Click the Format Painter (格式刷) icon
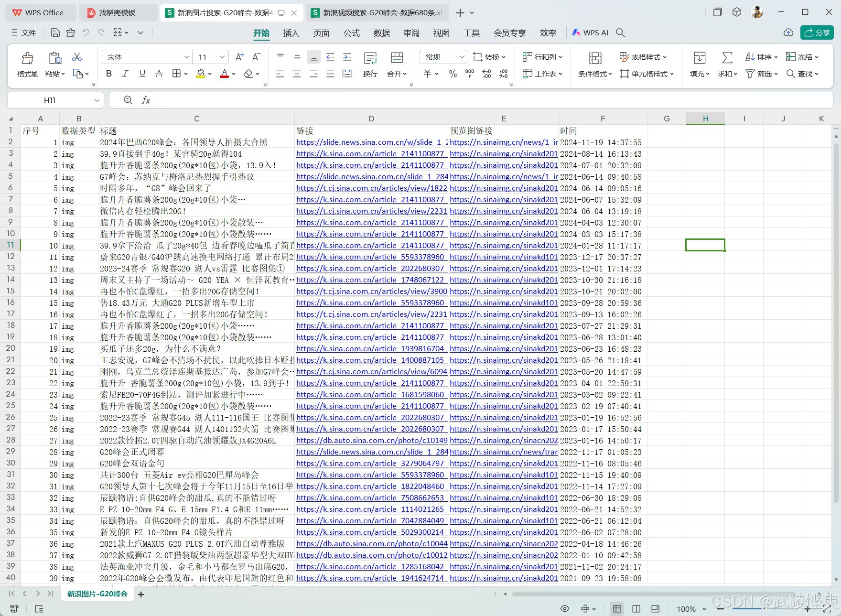The image size is (841, 616). (28, 58)
